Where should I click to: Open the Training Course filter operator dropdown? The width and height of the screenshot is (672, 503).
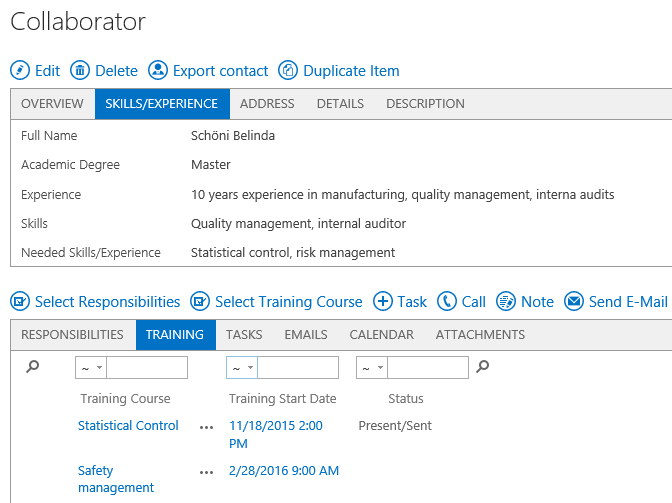pyautogui.click(x=91, y=368)
